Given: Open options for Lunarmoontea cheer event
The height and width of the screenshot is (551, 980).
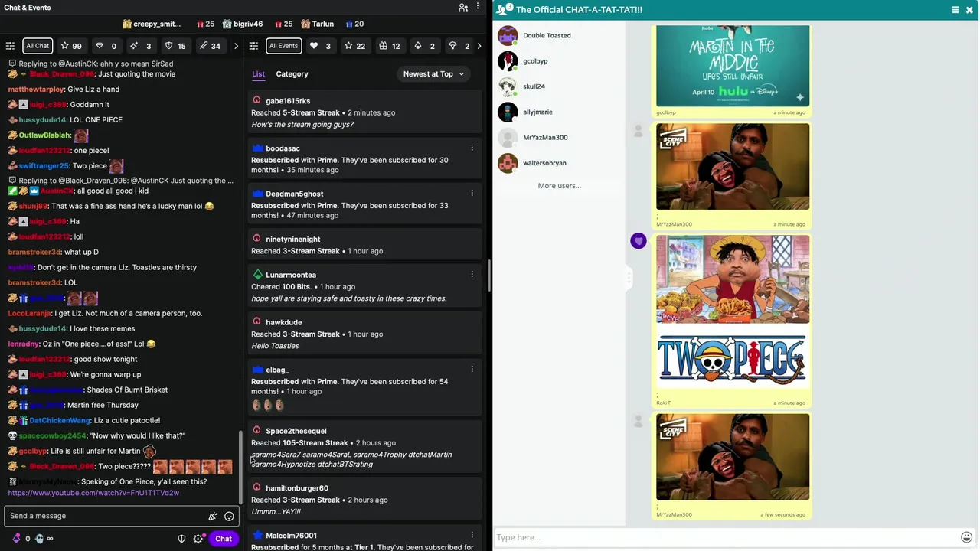Looking at the screenshot, I should coord(472,274).
